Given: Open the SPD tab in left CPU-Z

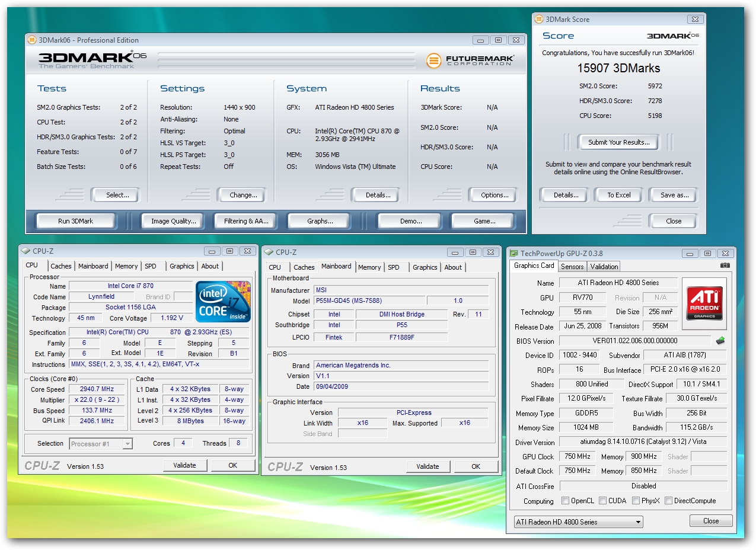Looking at the screenshot, I should tap(151, 267).
